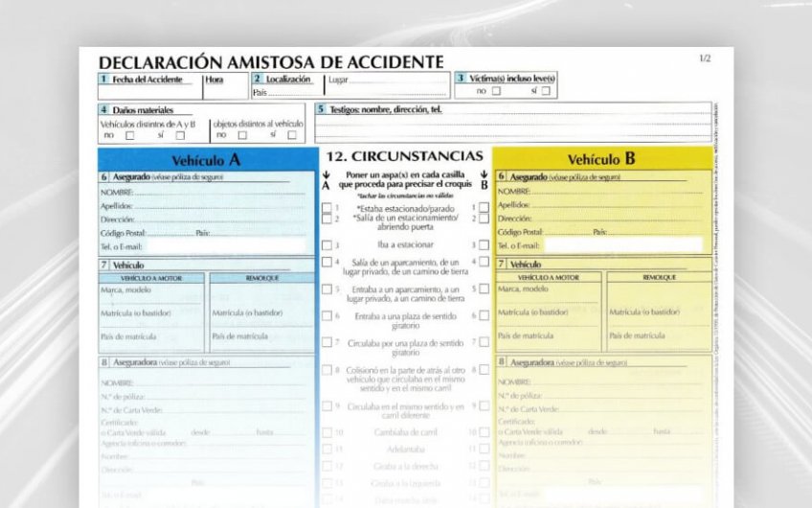The height and width of the screenshot is (508, 812).
Task: Mark Vehicle B box 6 'Entraba a una plaza'
Action: [x=484, y=315]
